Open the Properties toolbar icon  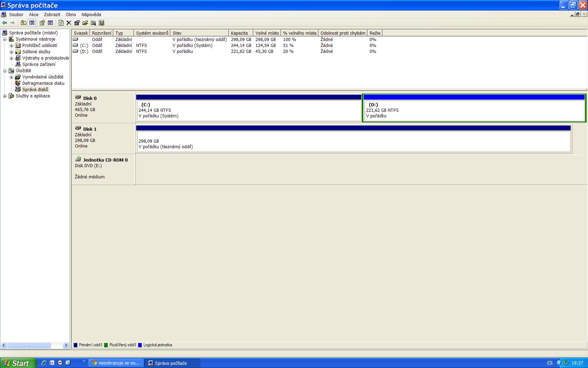point(77,23)
